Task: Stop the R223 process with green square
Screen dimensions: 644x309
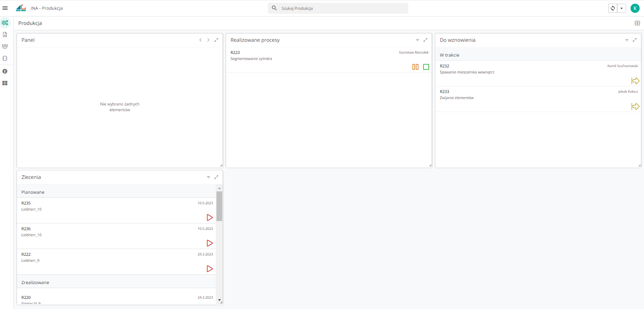Action: 426,67
